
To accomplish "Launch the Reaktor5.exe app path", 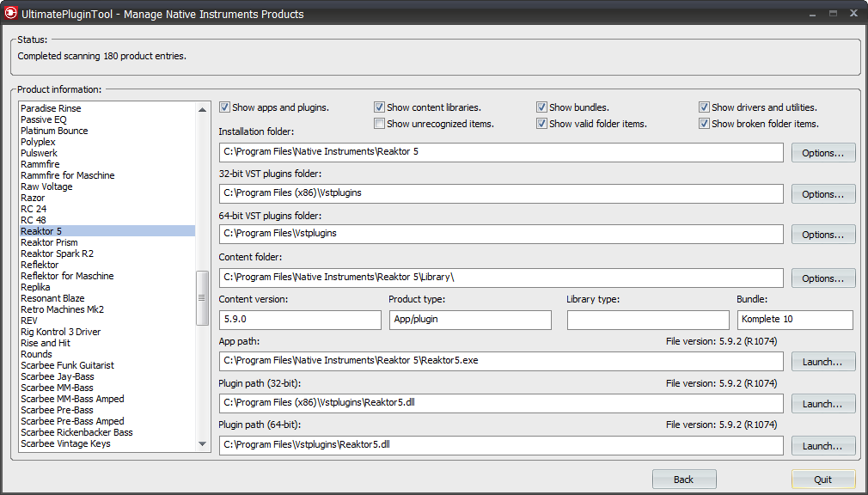I will (x=823, y=362).
